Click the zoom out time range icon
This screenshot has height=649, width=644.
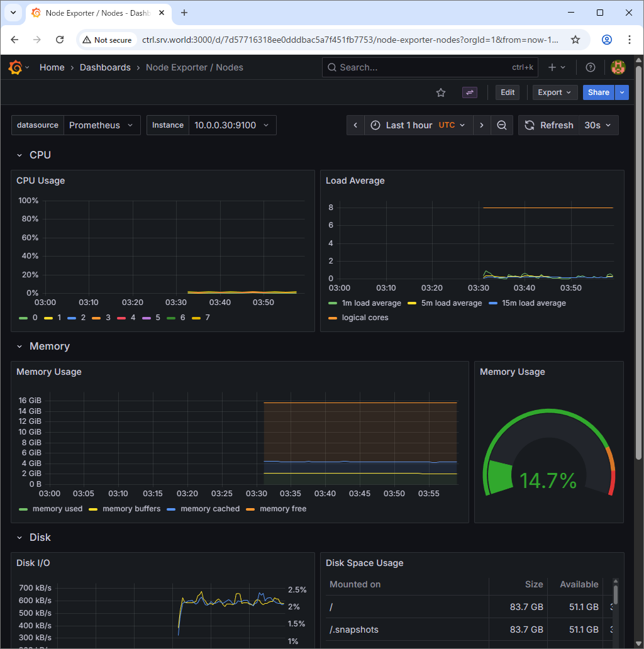pyautogui.click(x=502, y=125)
